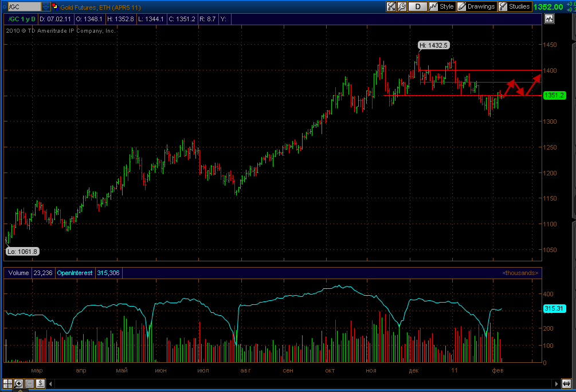Screen dimensions: 576x392
Task: Click the small circle icon left of symbol field
Action: point(4,7)
